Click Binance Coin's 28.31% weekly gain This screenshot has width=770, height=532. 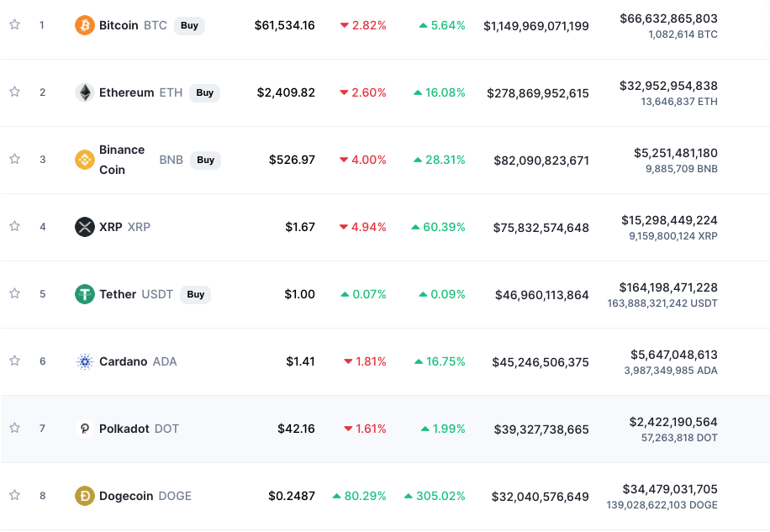pyautogui.click(x=440, y=160)
